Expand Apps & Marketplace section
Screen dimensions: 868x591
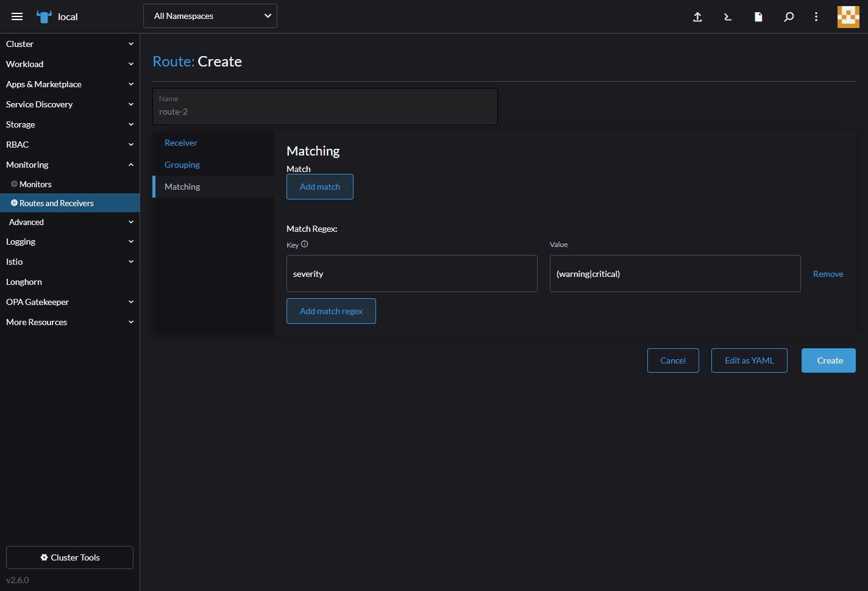pos(69,84)
